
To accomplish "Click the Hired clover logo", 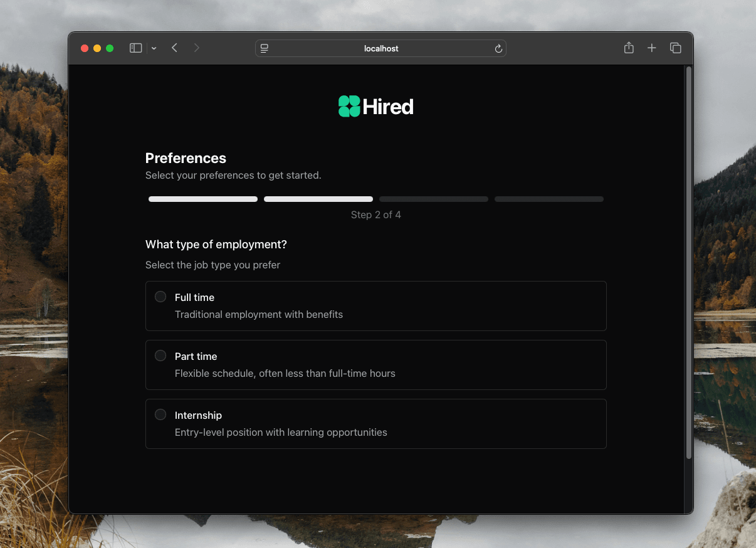I will click(x=349, y=106).
